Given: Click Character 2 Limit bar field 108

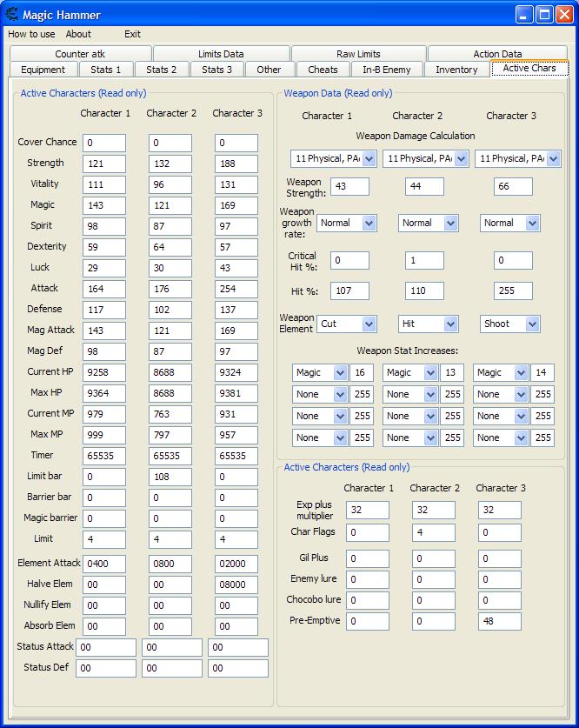Looking at the screenshot, I should click(x=170, y=477).
